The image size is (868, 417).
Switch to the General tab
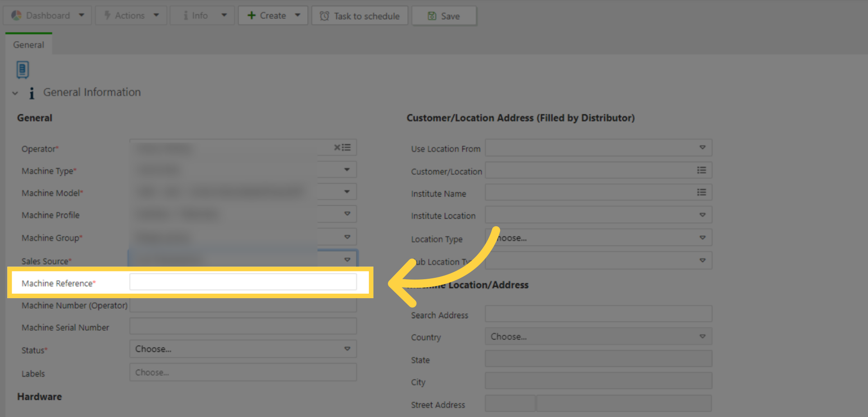28,45
